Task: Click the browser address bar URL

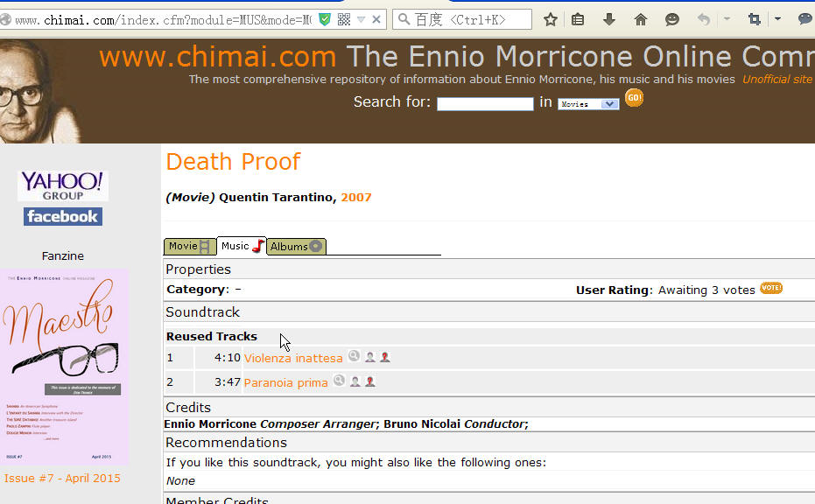Action: click(163, 20)
